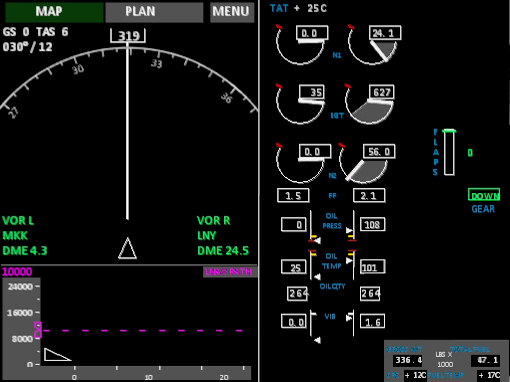Click the right oil temp pointer arrow
This screenshot has height=382, width=510.
click(349, 260)
